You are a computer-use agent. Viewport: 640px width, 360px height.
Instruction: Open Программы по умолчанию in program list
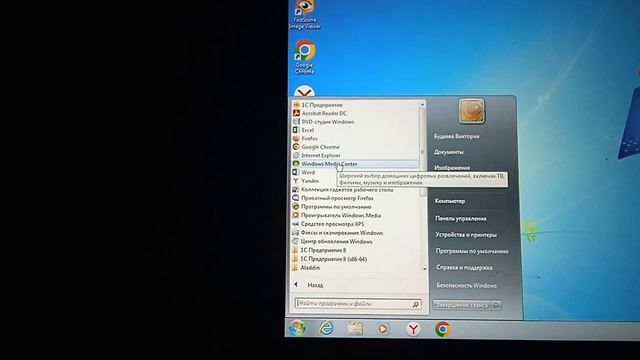pos(332,207)
